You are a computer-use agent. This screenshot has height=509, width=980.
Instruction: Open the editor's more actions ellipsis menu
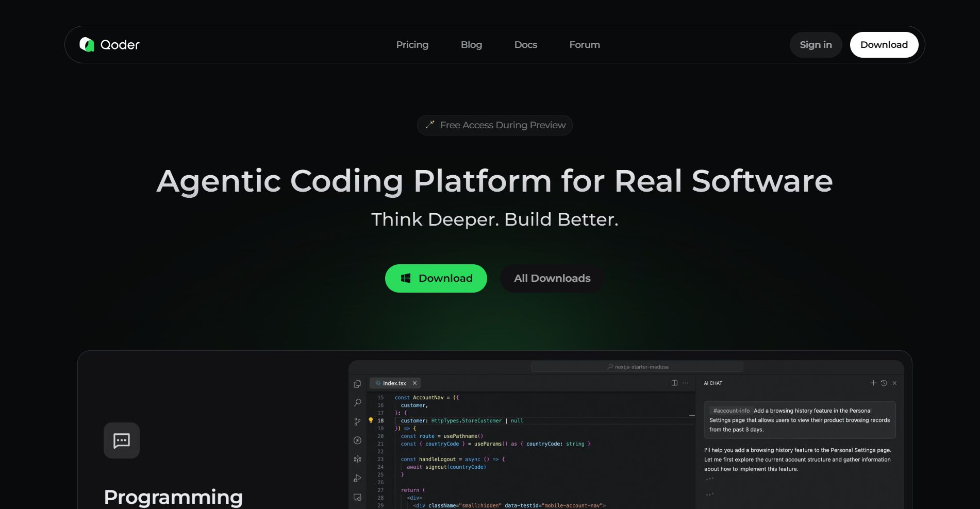[x=685, y=383]
